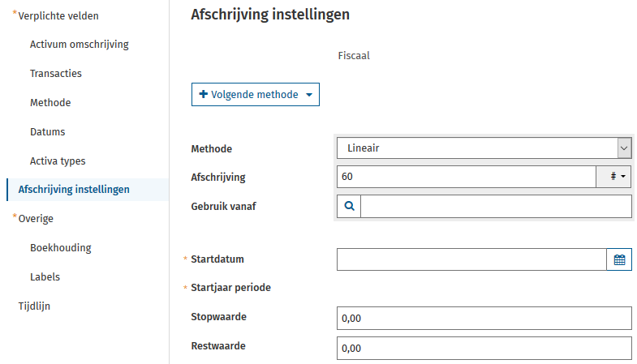The image size is (637, 364).
Task: Select Afschrijving instellingen sidebar item
Action: [x=73, y=190]
